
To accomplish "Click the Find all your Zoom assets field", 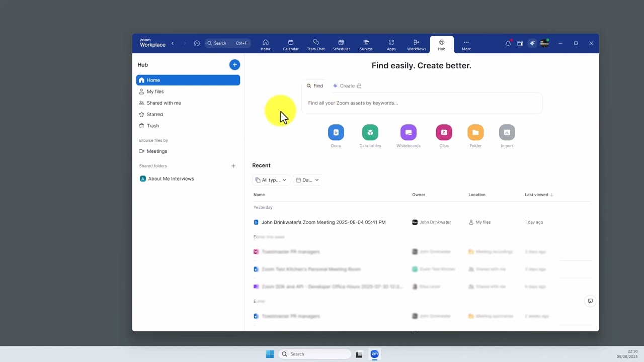I will click(x=422, y=103).
